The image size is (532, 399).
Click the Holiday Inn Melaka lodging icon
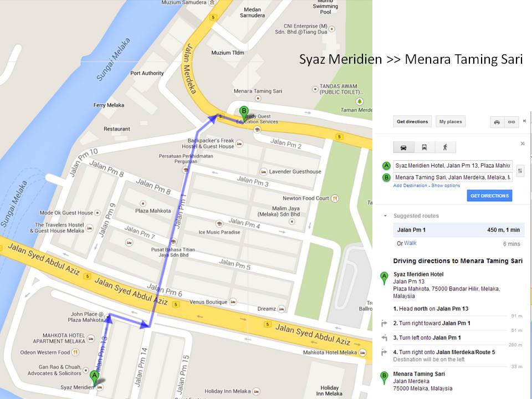pyautogui.click(x=257, y=391)
